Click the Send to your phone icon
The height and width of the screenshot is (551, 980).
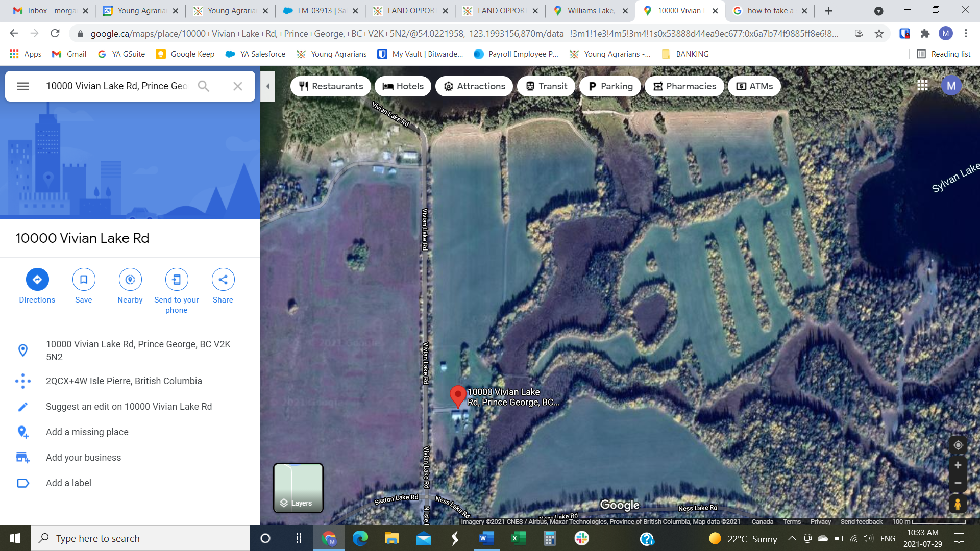177,279
